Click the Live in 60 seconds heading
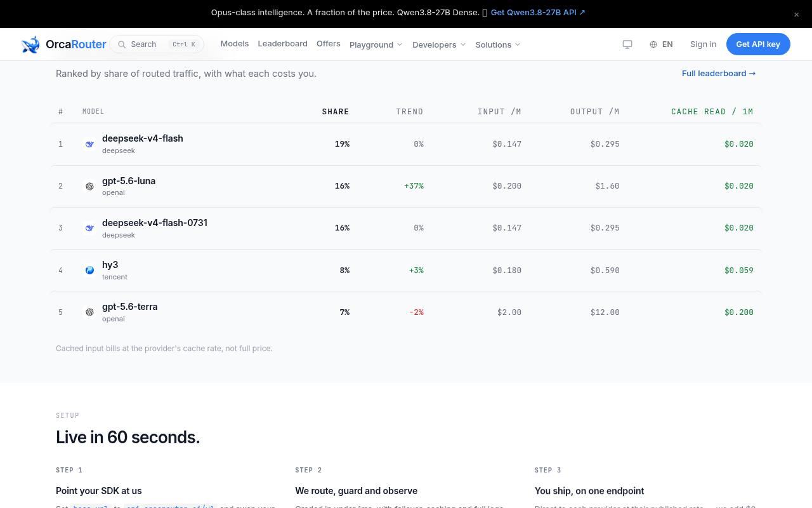 tap(128, 437)
